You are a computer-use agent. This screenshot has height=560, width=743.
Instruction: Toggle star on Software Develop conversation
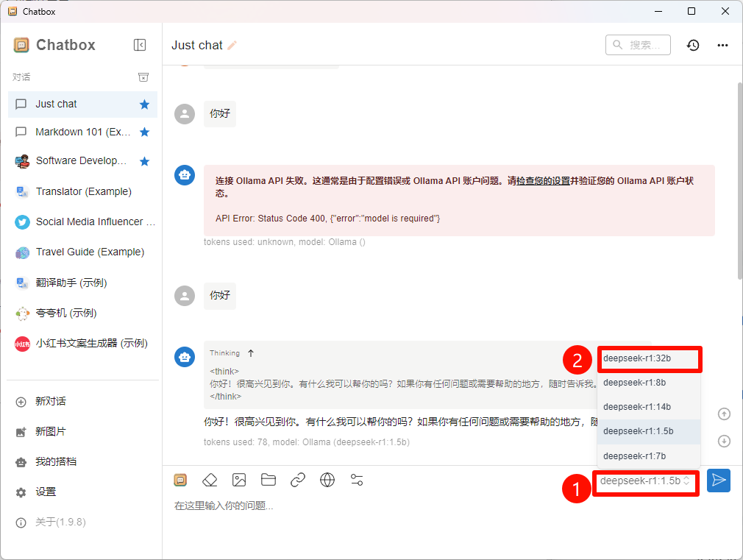[145, 160]
